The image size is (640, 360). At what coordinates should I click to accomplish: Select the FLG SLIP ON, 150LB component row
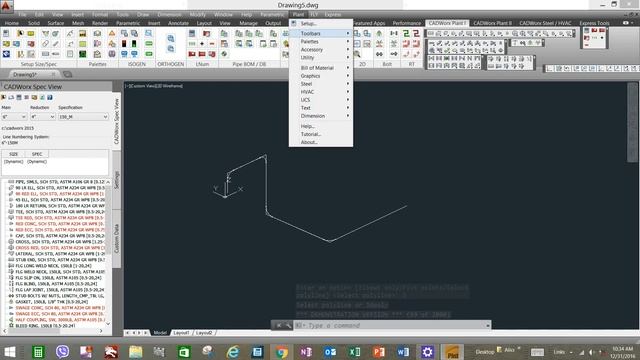[x=56, y=278]
